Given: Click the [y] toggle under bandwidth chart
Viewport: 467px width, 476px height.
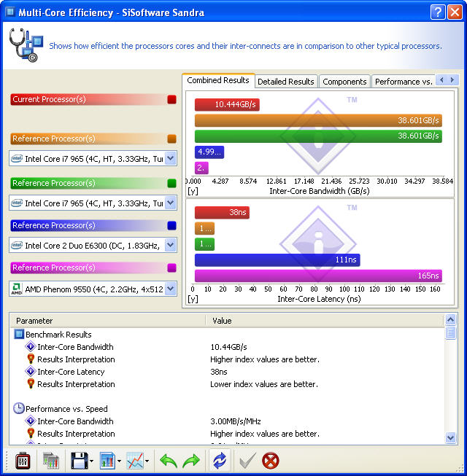Looking at the screenshot, I should 193,191.
